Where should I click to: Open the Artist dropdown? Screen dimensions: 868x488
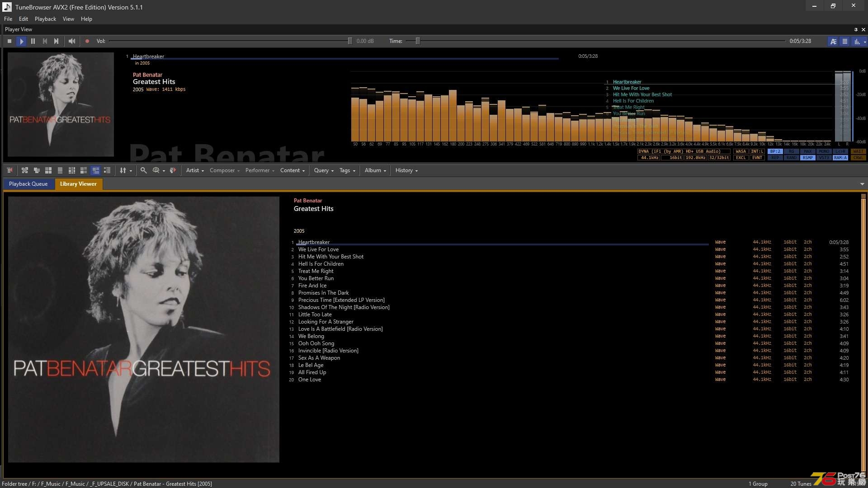pos(195,170)
